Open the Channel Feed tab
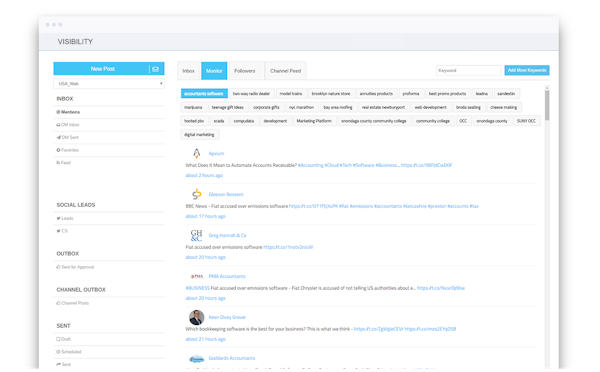 [285, 71]
